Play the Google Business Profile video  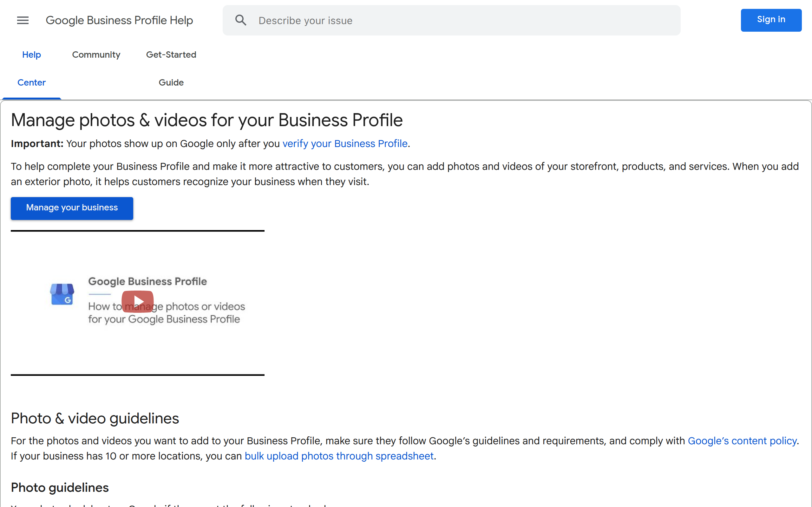[138, 301]
